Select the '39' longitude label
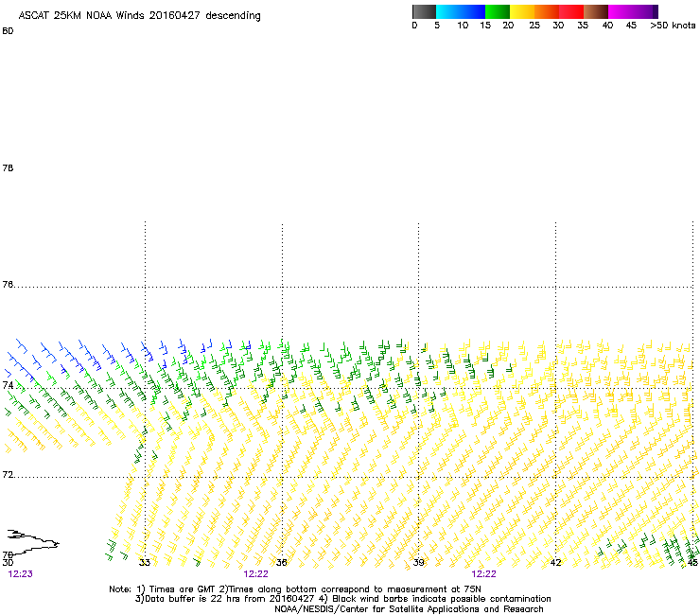Image resolution: width=700 pixels, height=615 pixels. [x=418, y=562]
